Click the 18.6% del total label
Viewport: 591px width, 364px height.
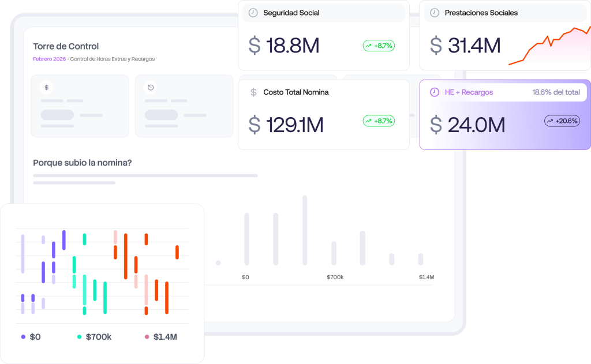tap(556, 92)
